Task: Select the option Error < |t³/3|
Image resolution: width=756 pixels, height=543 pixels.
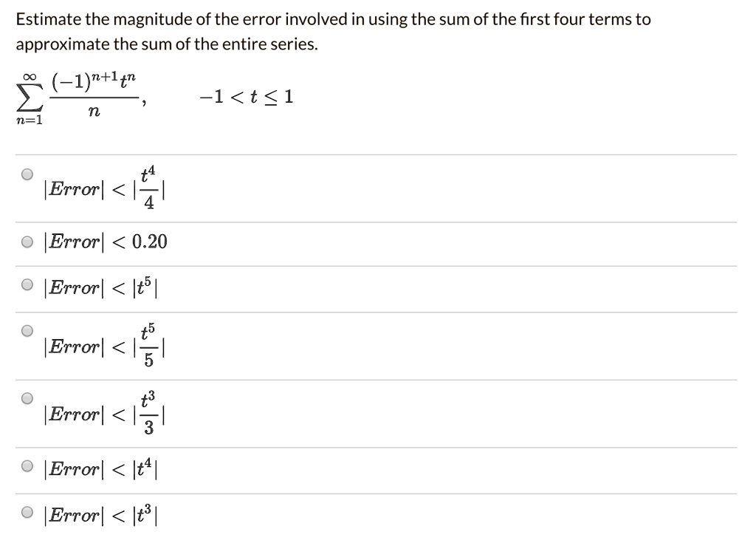Action: pyautogui.click(x=28, y=398)
